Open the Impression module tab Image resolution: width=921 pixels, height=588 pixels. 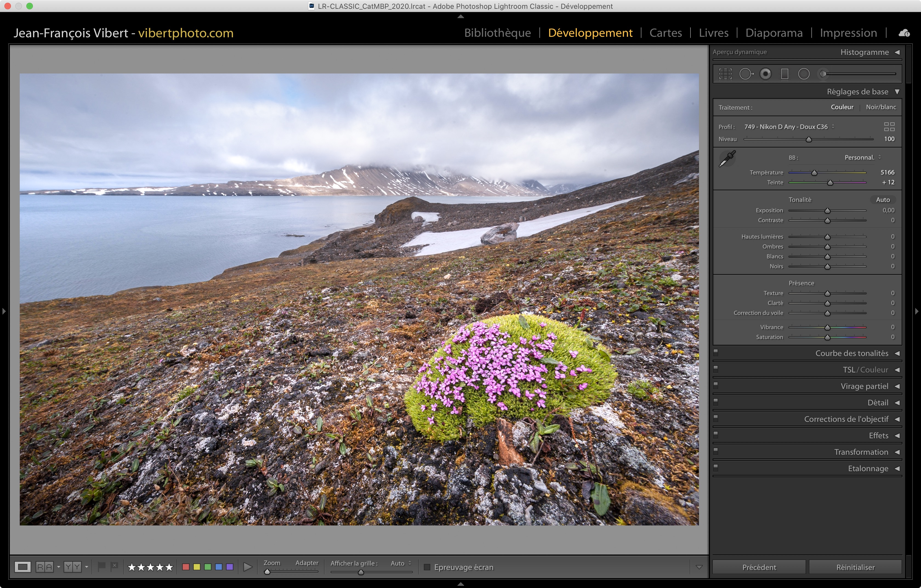[x=848, y=33]
